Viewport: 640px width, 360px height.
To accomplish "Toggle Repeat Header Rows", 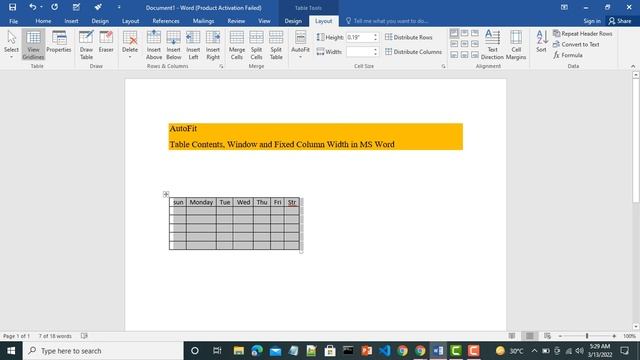I will click(x=582, y=33).
